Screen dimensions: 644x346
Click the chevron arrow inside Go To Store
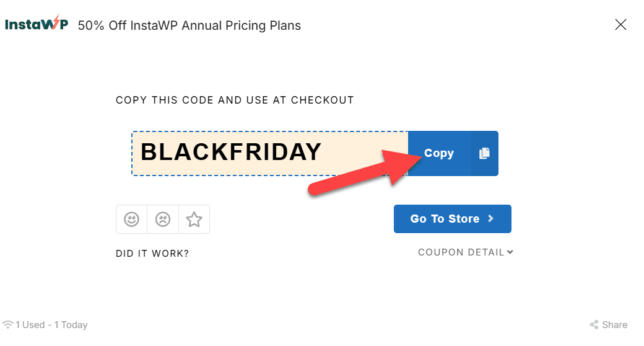[x=490, y=218]
